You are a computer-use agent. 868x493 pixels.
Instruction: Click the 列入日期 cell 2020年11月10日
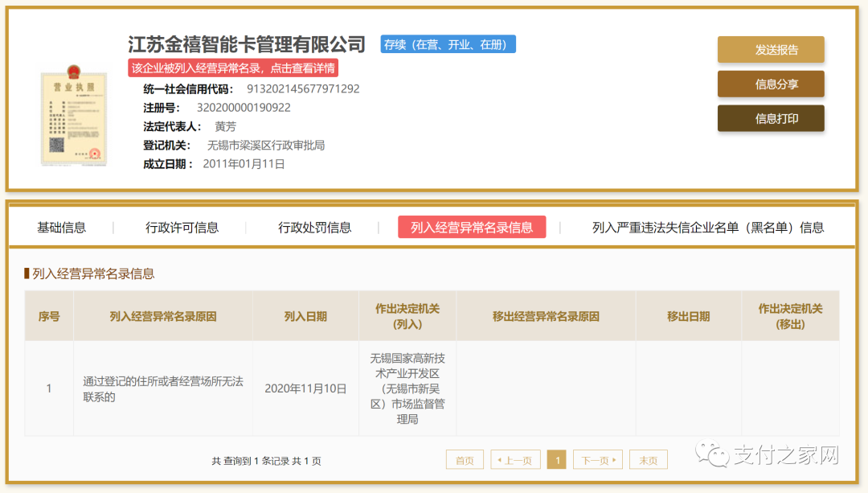tap(305, 388)
